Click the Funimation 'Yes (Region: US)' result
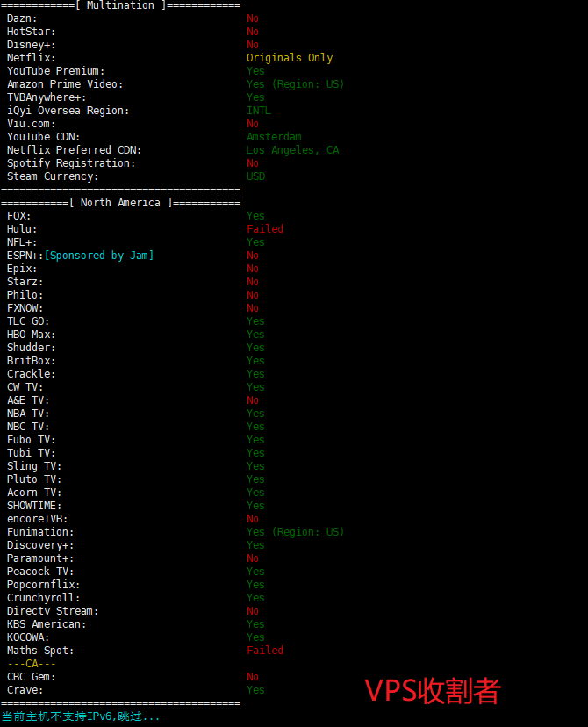588x727 pixels. tap(295, 532)
